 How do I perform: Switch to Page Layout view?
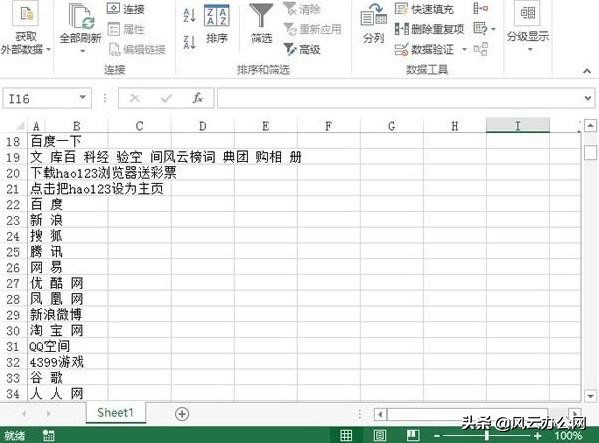380,435
